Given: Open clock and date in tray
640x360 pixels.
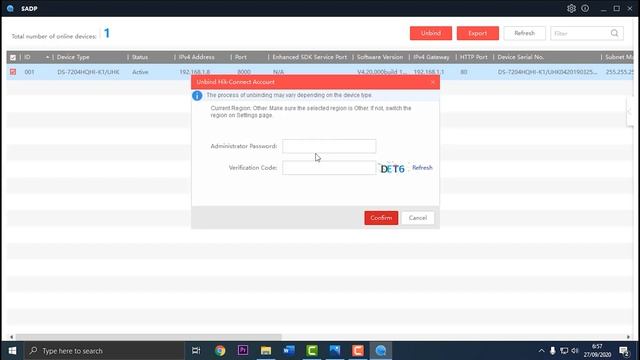Looking at the screenshot, I should [x=597, y=351].
